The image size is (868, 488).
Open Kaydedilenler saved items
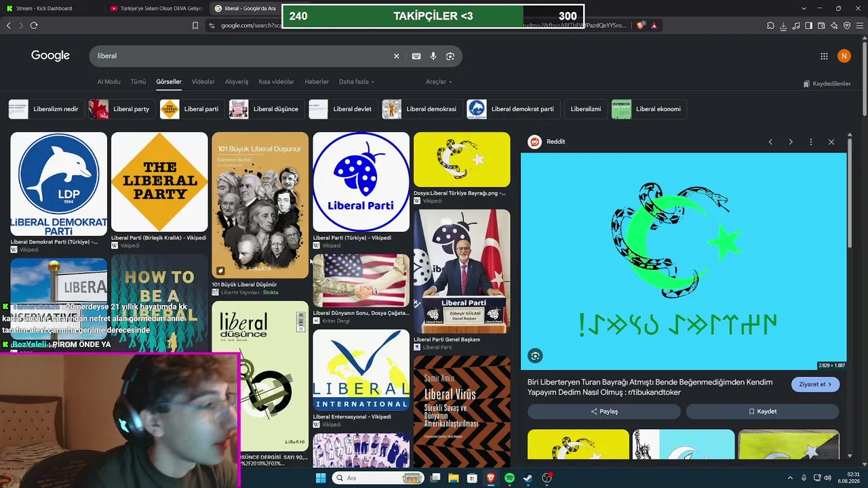point(827,84)
